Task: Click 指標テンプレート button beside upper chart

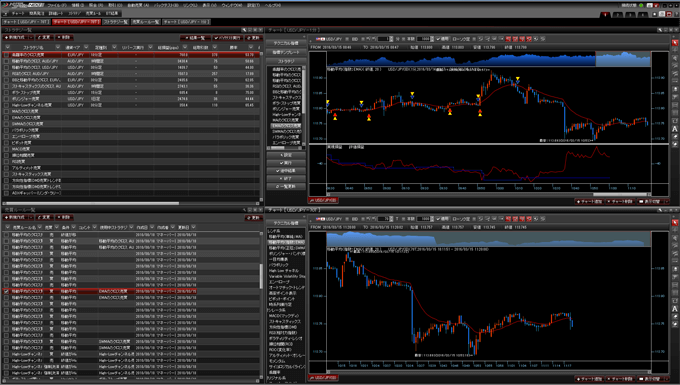Action: pyautogui.click(x=286, y=52)
